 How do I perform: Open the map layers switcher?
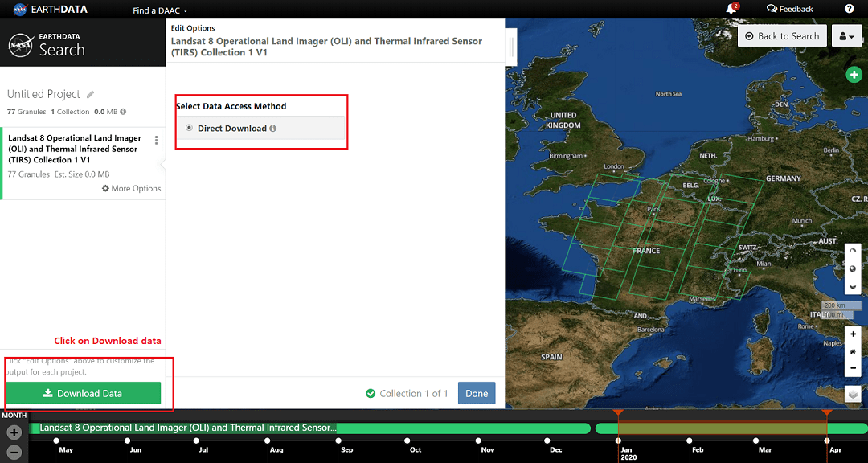tap(853, 394)
